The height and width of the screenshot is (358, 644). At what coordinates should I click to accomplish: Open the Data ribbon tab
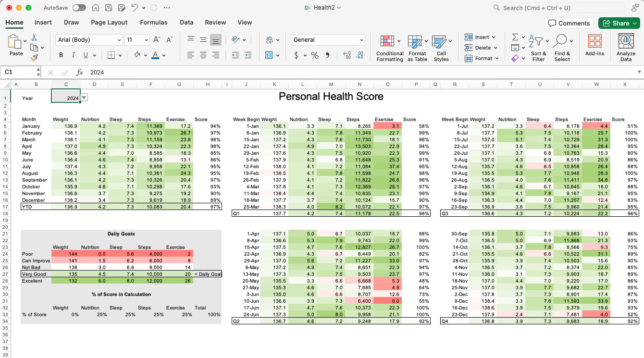coord(186,22)
